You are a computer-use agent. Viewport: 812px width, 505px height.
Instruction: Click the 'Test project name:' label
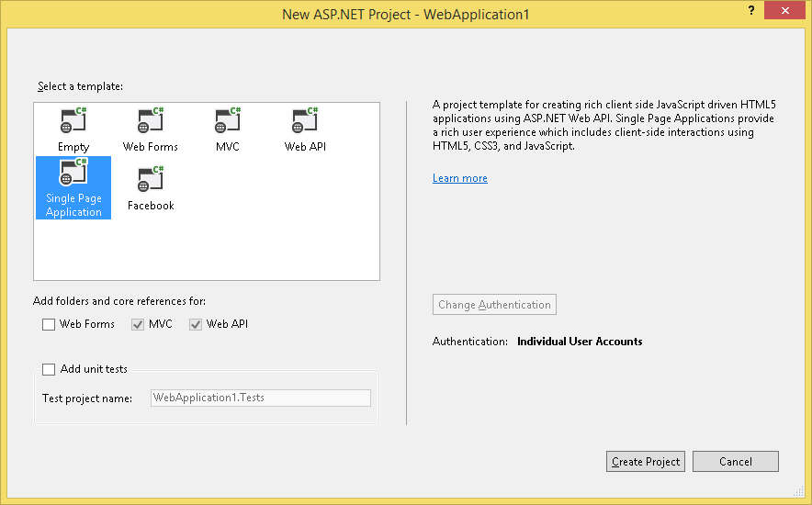[x=87, y=398]
